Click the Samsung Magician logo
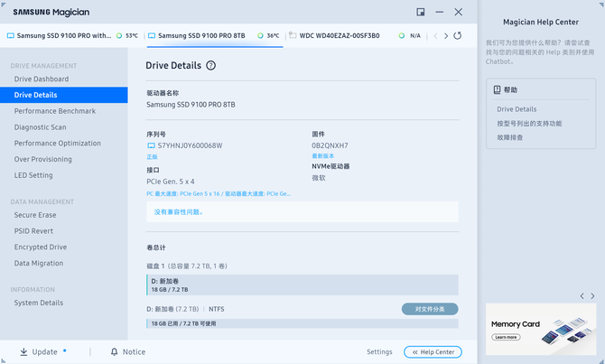Viewport: 605px width, 364px height. click(x=51, y=13)
